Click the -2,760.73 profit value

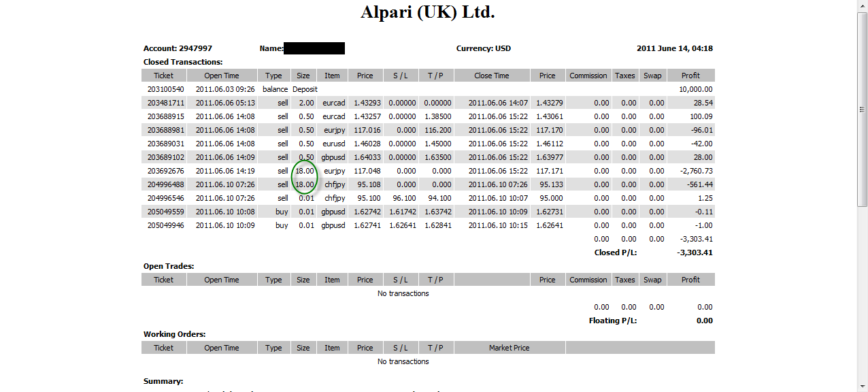pos(697,171)
